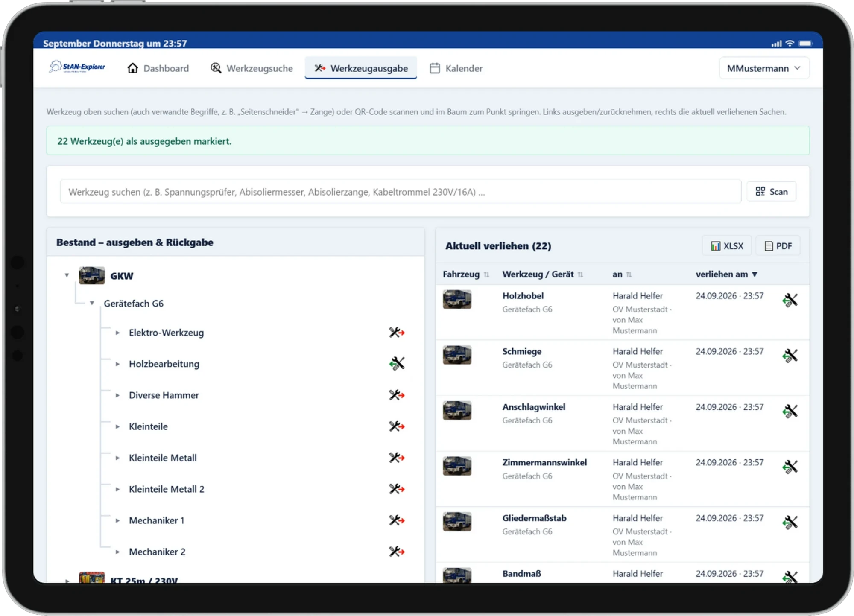Sort by verliehen am column
Screen dimensions: 854x616
tap(726, 274)
